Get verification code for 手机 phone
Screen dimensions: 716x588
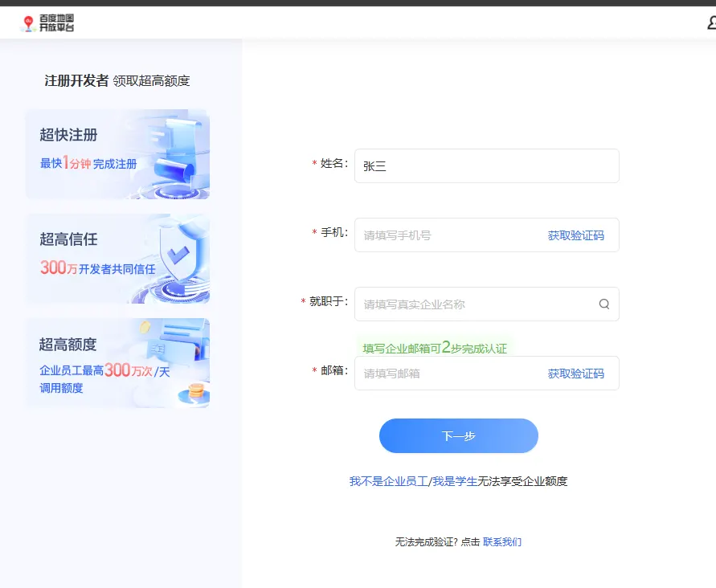click(576, 235)
